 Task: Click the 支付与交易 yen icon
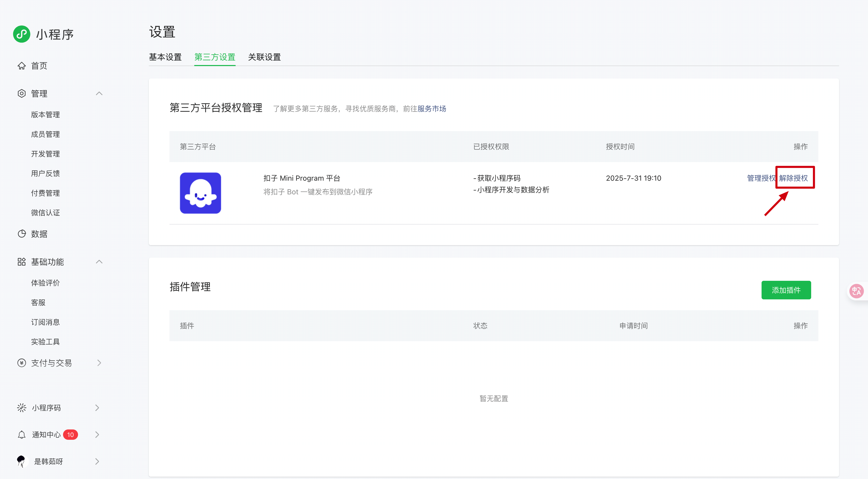[x=21, y=363]
